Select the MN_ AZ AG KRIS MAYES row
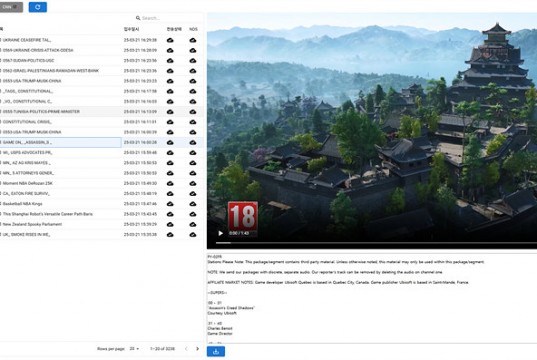Viewport: 537px width, 360px height. click(102, 163)
